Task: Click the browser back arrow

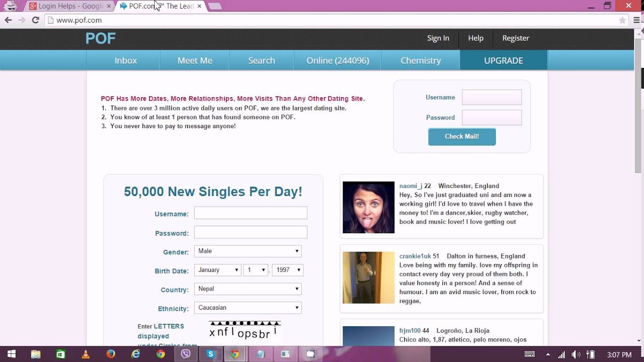Action: (8, 20)
